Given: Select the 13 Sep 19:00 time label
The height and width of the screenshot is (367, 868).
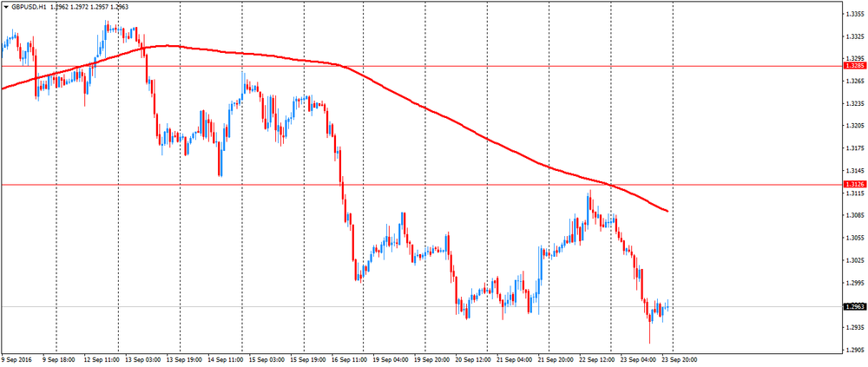Looking at the screenshot, I should coord(184,359).
